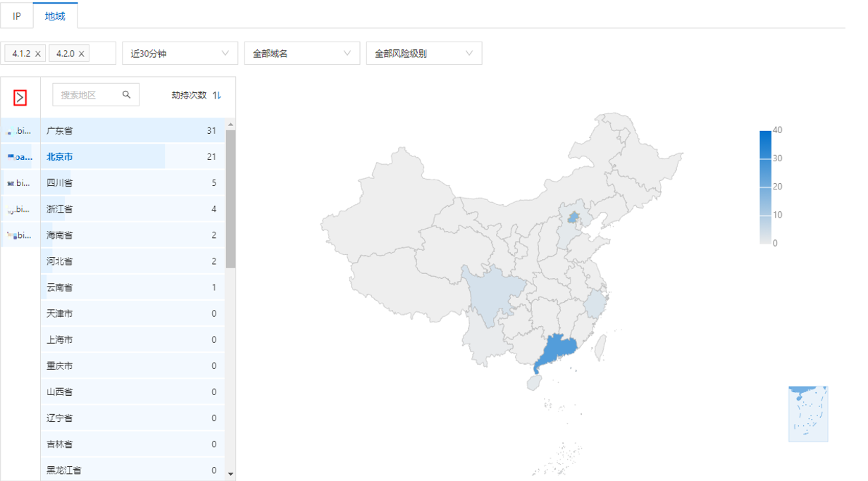
Task: Click Zhejiang province on the map
Action: point(597,304)
